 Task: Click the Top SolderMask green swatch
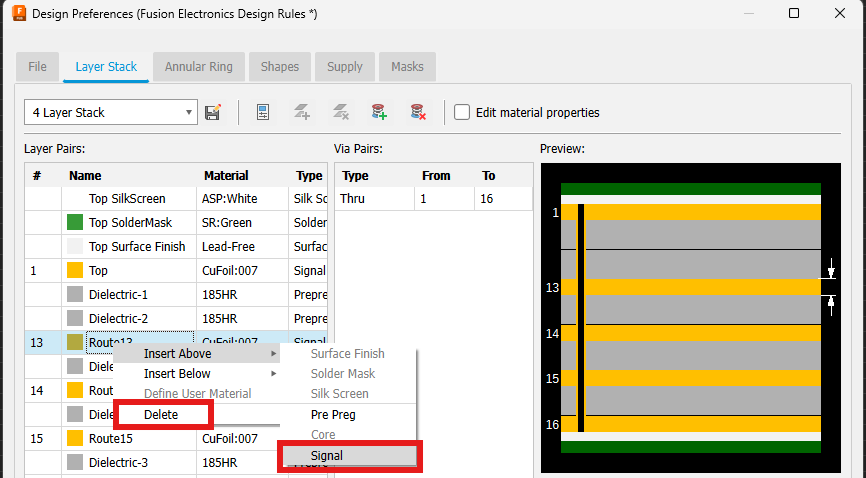[x=75, y=223]
